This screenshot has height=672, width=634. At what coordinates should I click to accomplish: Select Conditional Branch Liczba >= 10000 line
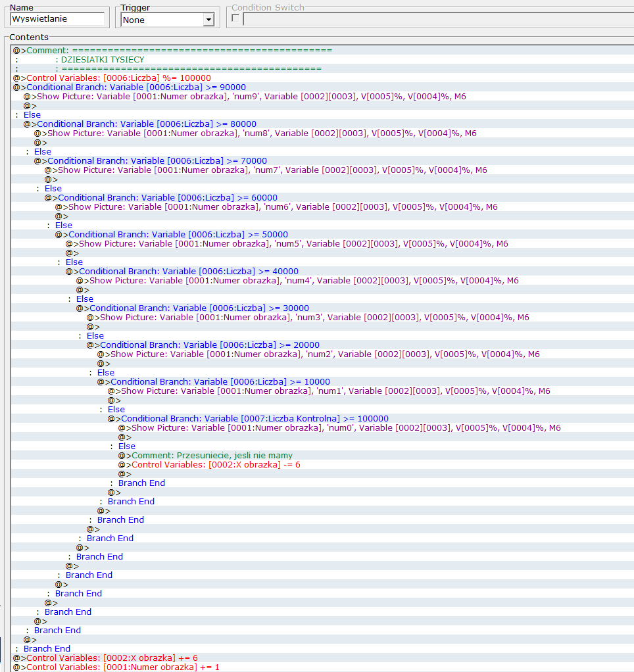pos(214,382)
